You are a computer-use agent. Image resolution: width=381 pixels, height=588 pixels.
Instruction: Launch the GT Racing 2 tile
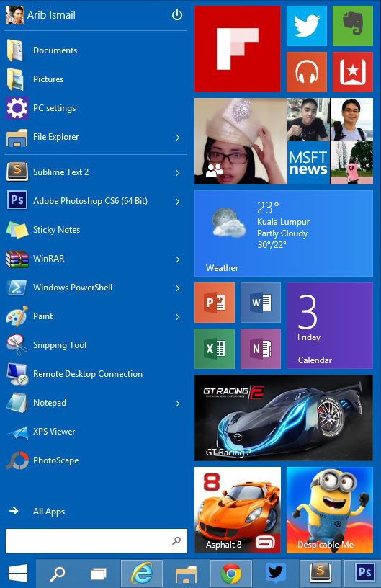pos(284,418)
